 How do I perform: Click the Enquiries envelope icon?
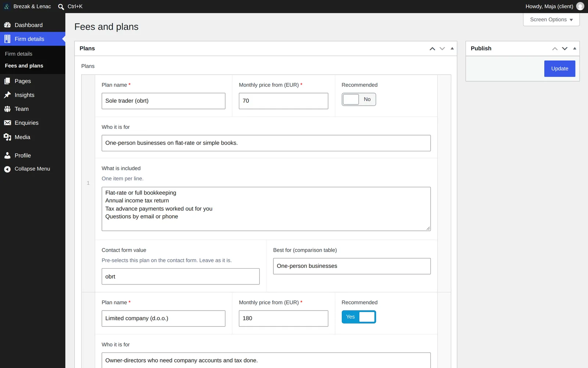(x=7, y=123)
